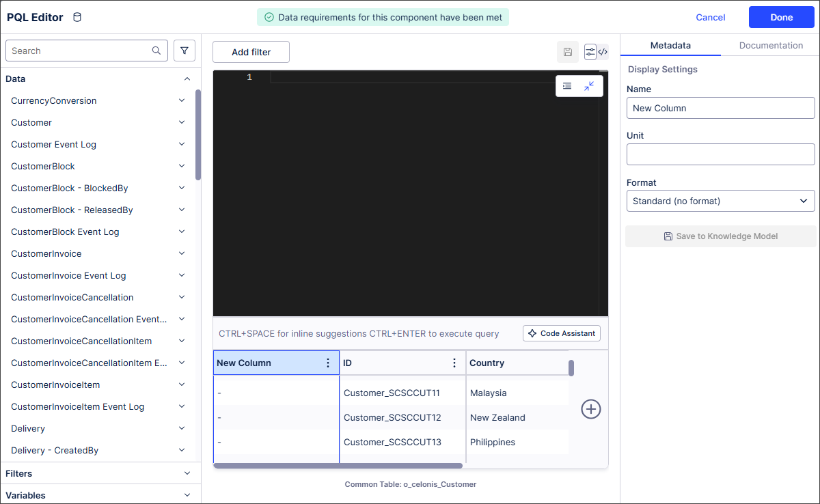The height and width of the screenshot is (504, 820).
Task: Expand CustomerInvoice chevron
Action: point(182,253)
